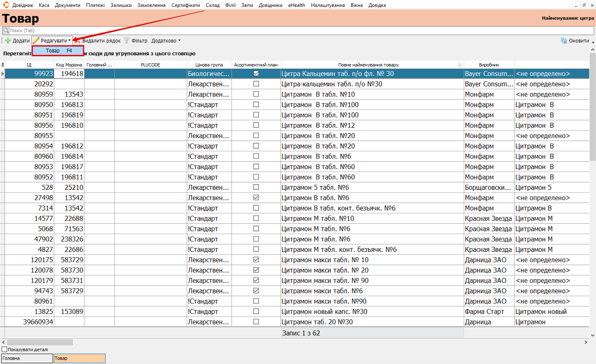The image size is (596, 364).
Task: Uncheck assortment plan for Цитрамон макси №20
Action: 256,270
